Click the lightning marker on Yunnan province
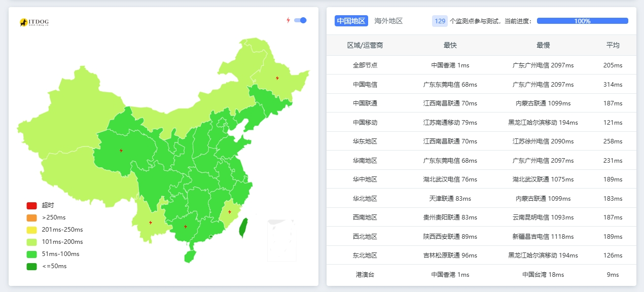Screen dimensions: 644x292 coord(150,223)
